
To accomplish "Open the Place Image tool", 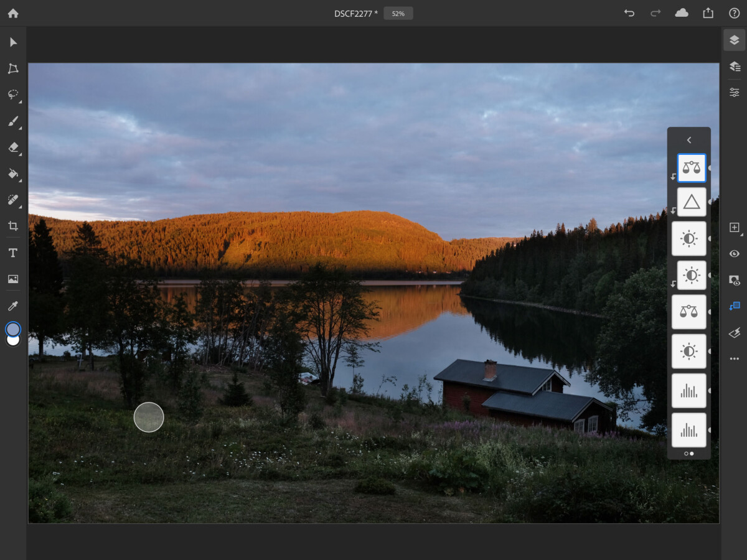I will coord(13,279).
